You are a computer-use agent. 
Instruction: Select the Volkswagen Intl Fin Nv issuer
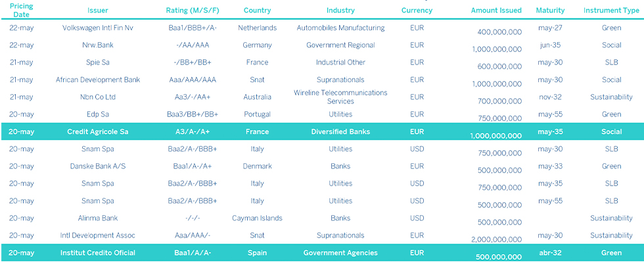coord(97,28)
